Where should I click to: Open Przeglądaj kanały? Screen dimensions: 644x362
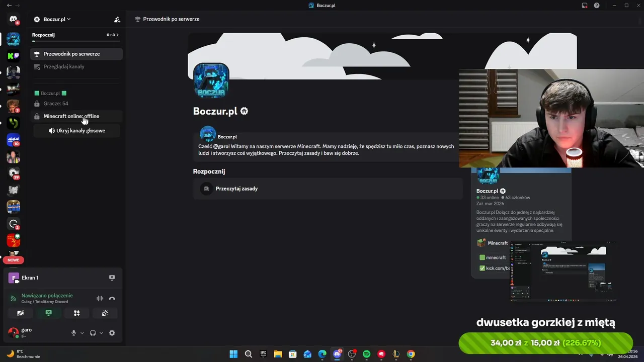click(x=76, y=66)
